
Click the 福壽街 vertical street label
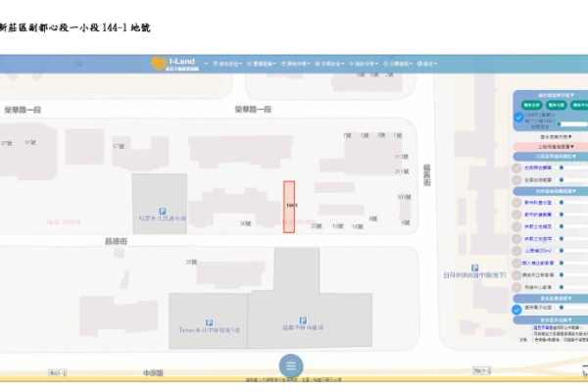coord(426,175)
